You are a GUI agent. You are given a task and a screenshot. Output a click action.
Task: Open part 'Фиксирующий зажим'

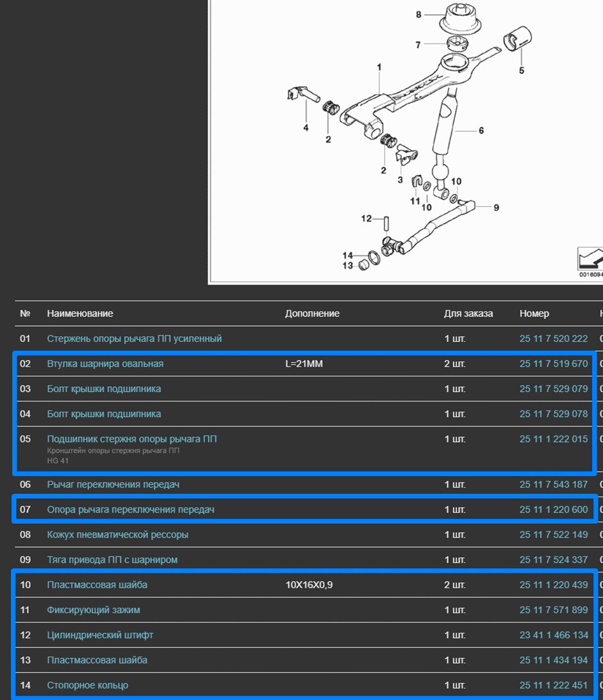coord(94,609)
